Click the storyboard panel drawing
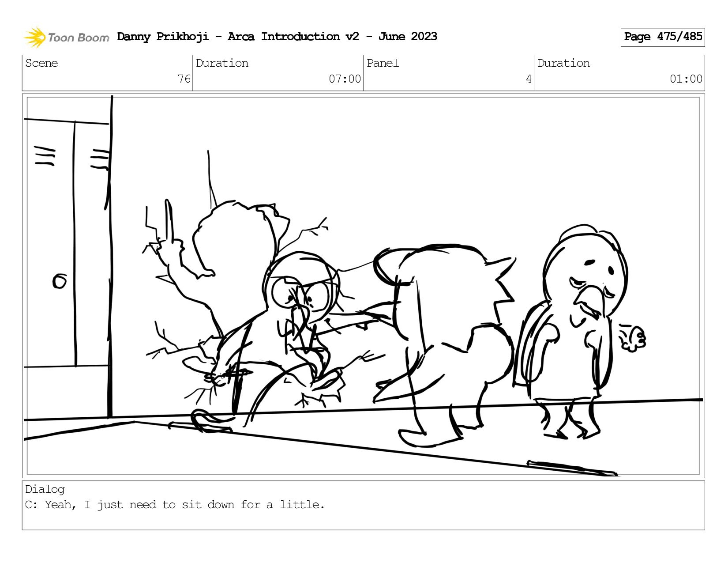This screenshot has width=728, height=563. [364, 286]
